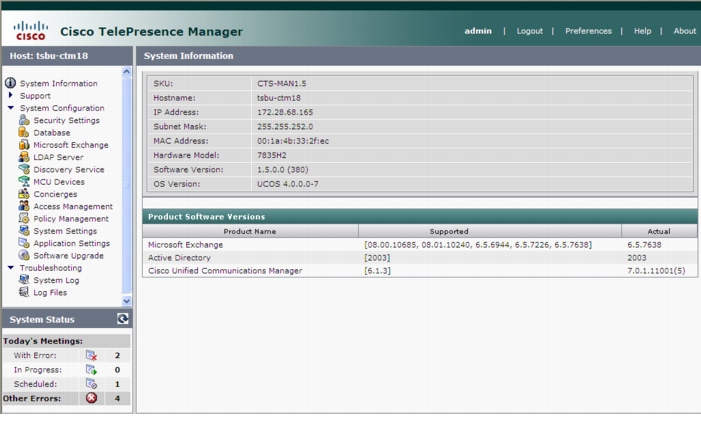701x431 pixels.
Task: Click the Microsoft Exchange icon
Action: 24,144
